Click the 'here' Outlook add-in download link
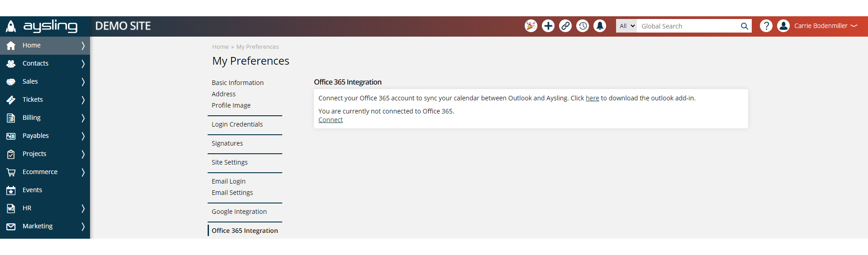The image size is (868, 255). click(x=592, y=98)
